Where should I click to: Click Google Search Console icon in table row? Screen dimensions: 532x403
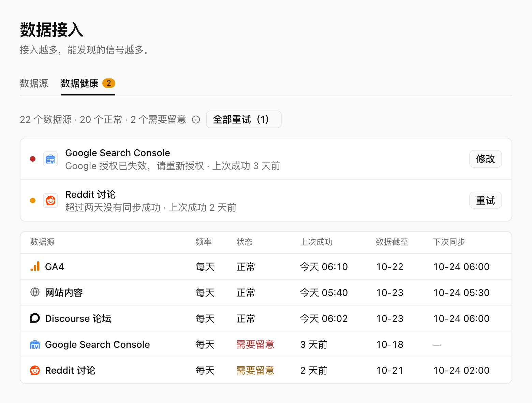coord(35,344)
